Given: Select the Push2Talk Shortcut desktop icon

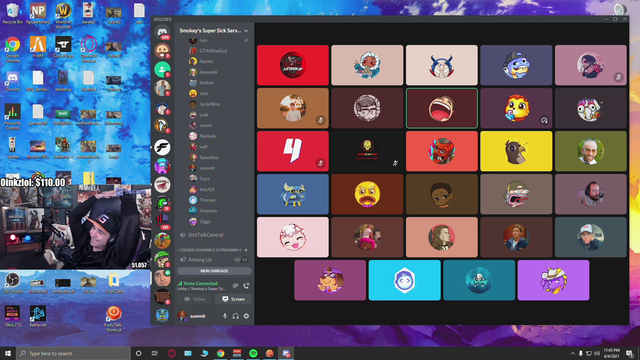Looking at the screenshot, I should 113,319.
